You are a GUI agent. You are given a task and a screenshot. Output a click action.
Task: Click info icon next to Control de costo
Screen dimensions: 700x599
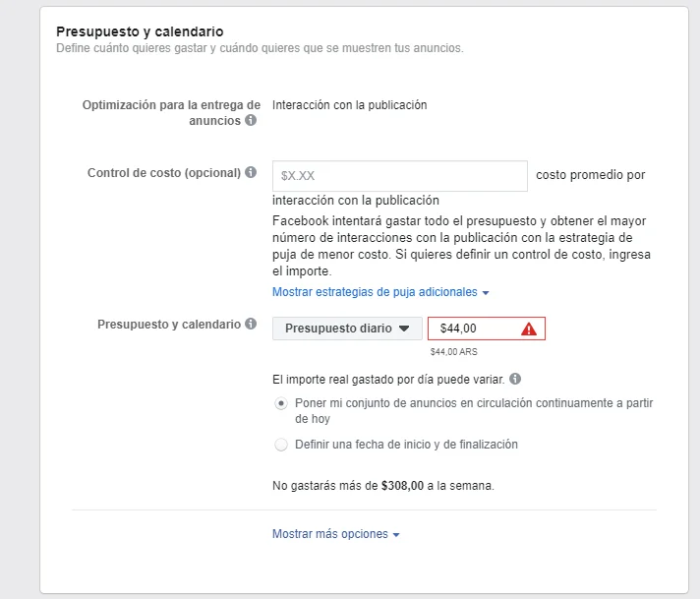pos(251,173)
